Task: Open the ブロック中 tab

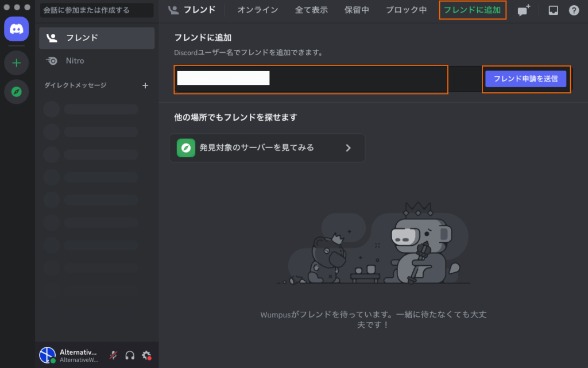Action: coord(406,10)
